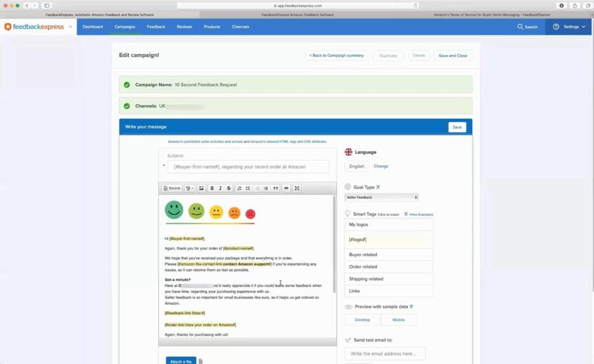
Task: Go to the Feedback tab
Action: click(156, 27)
